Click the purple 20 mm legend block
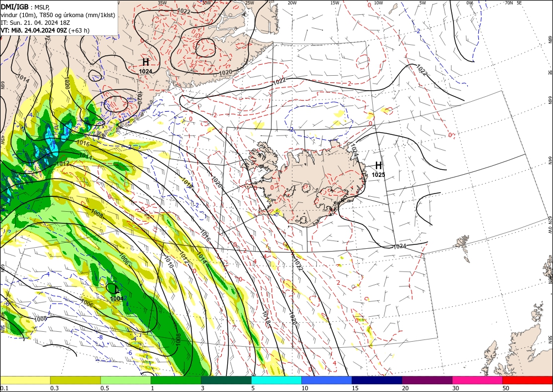Viewport: 553px width, 392px height. [427, 380]
